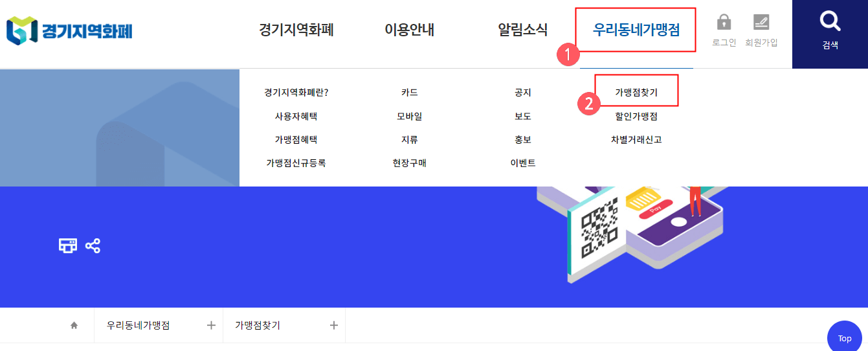Click the share icon on blue banner
The height and width of the screenshot is (351, 868).
[x=93, y=245]
